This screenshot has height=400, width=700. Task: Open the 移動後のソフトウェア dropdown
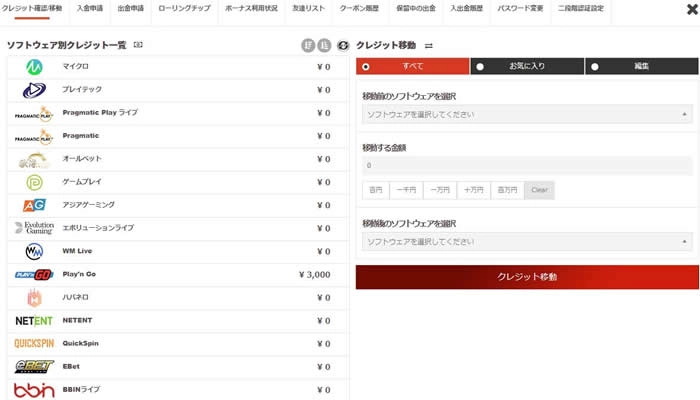[526, 241]
